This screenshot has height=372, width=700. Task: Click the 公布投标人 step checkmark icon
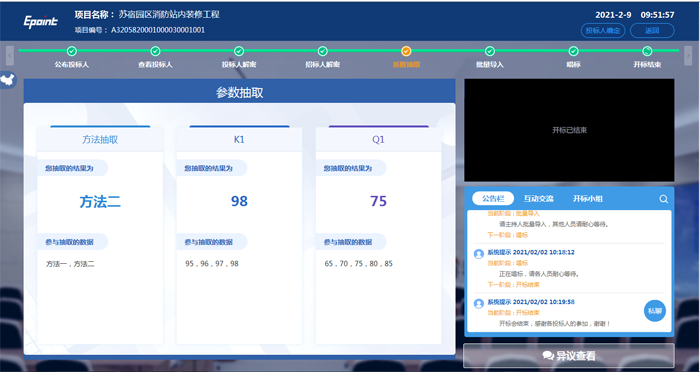[x=72, y=51]
